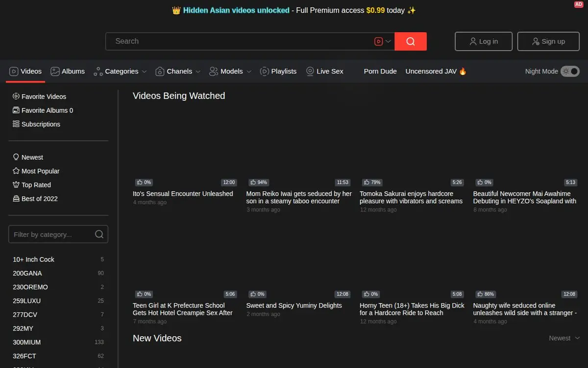Click the Top Rated trophy icon
588x368 pixels.
coord(16,185)
